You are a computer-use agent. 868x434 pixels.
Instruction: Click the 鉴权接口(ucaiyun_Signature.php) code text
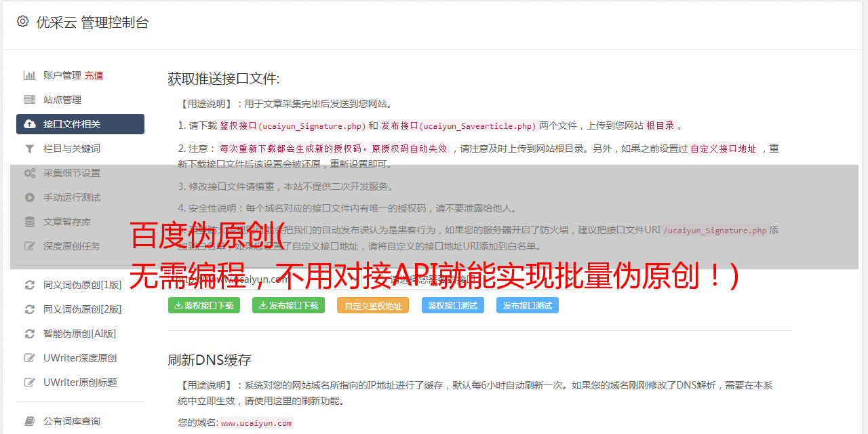293,125
